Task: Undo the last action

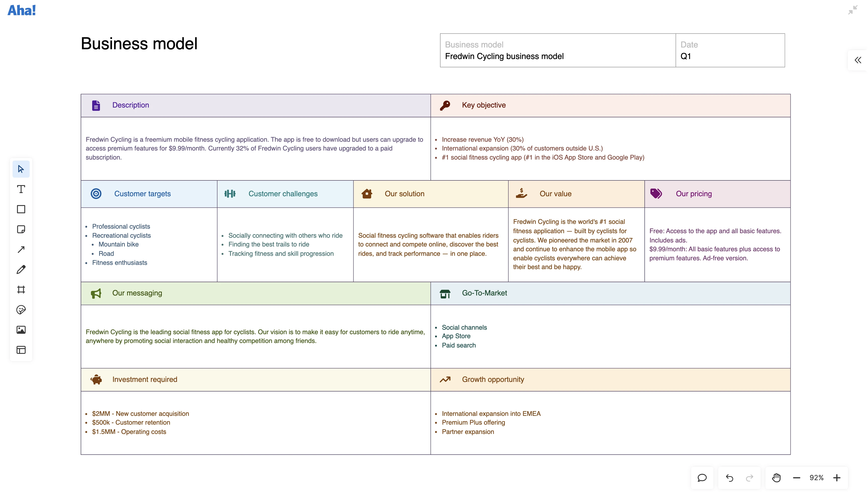Action: pos(729,478)
